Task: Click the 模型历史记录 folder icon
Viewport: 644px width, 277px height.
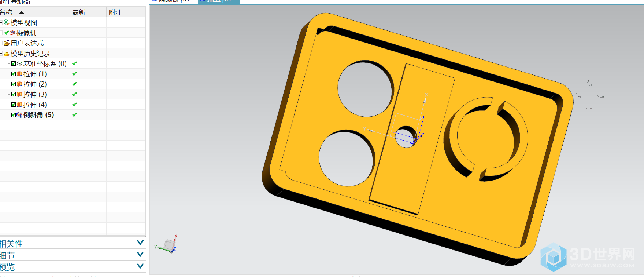Action: tap(6, 54)
